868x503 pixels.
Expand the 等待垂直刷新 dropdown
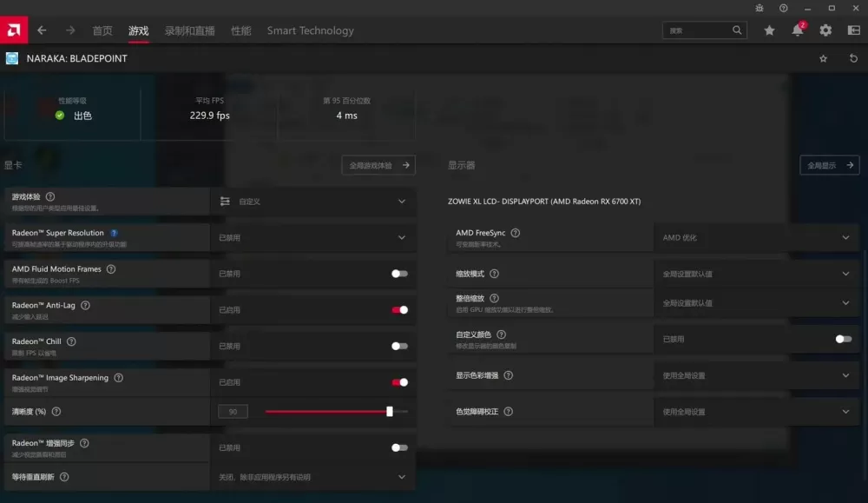(x=312, y=477)
